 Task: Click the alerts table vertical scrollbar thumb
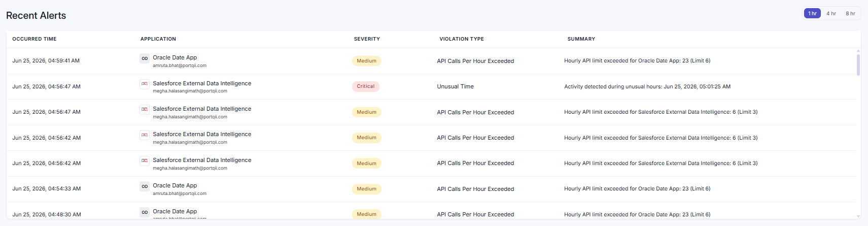click(x=858, y=64)
